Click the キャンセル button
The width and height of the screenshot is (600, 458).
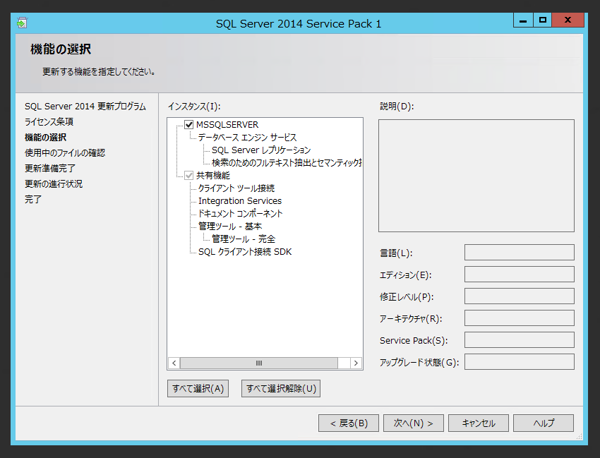[478, 423]
